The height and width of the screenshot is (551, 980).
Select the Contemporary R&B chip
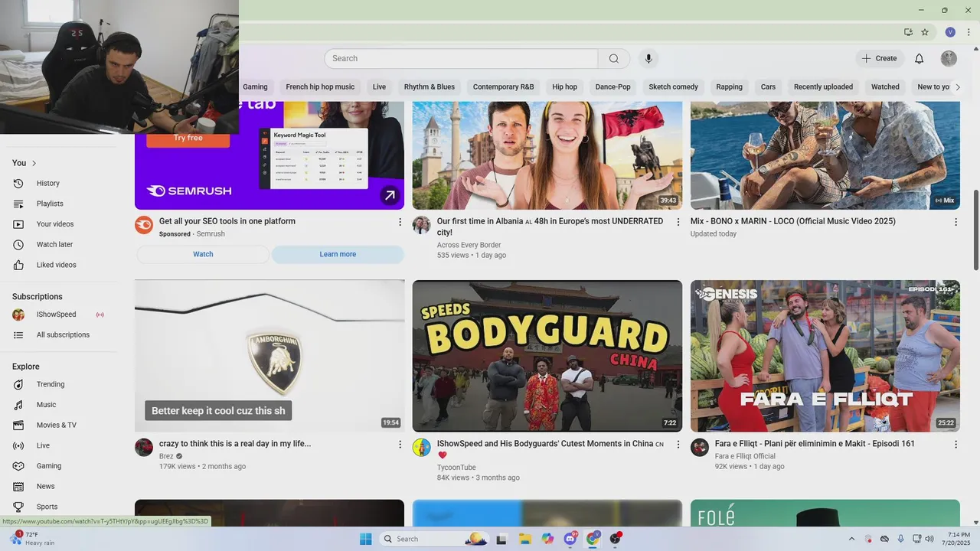pyautogui.click(x=503, y=87)
